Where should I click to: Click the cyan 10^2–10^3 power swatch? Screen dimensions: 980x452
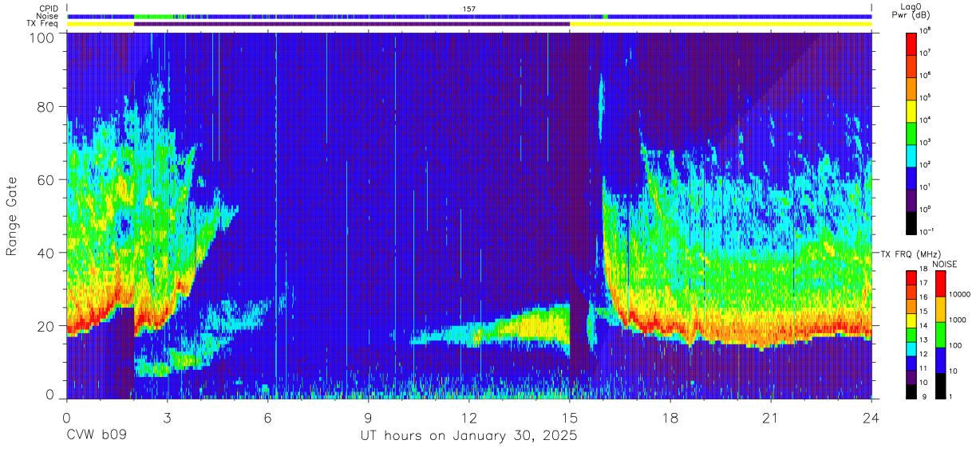[911, 155]
